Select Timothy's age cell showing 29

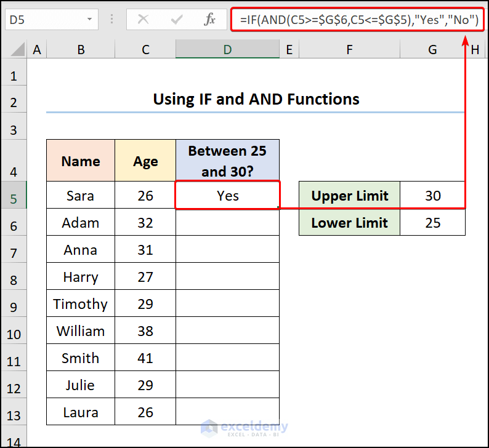coord(145,303)
